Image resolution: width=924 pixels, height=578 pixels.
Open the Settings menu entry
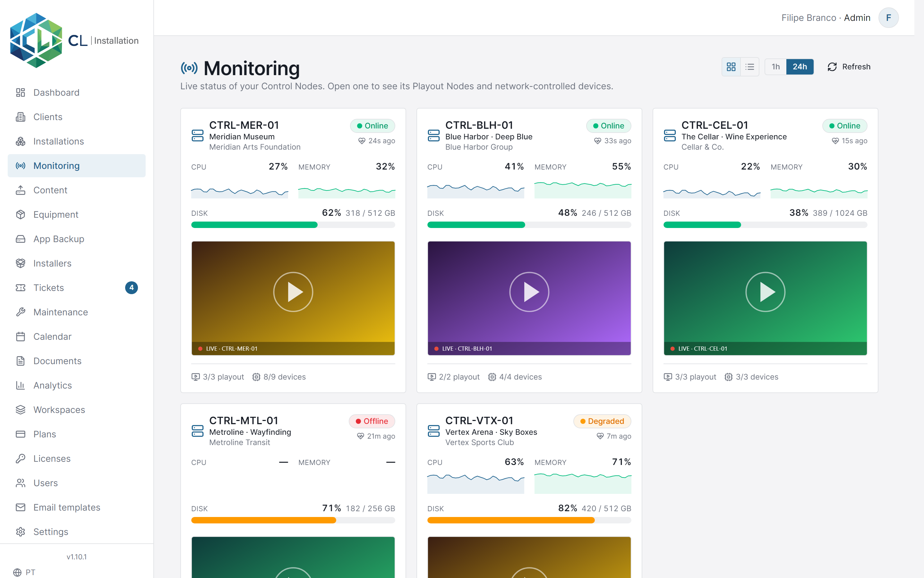[76, 532]
